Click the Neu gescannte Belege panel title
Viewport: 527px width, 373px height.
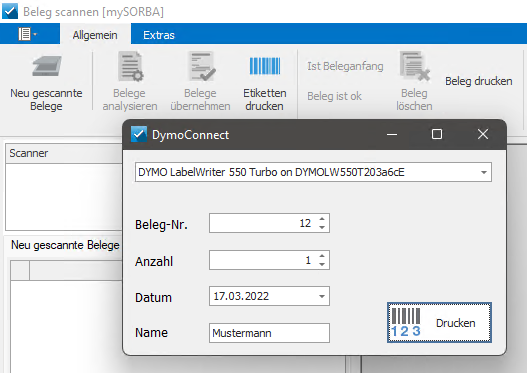(x=65, y=245)
